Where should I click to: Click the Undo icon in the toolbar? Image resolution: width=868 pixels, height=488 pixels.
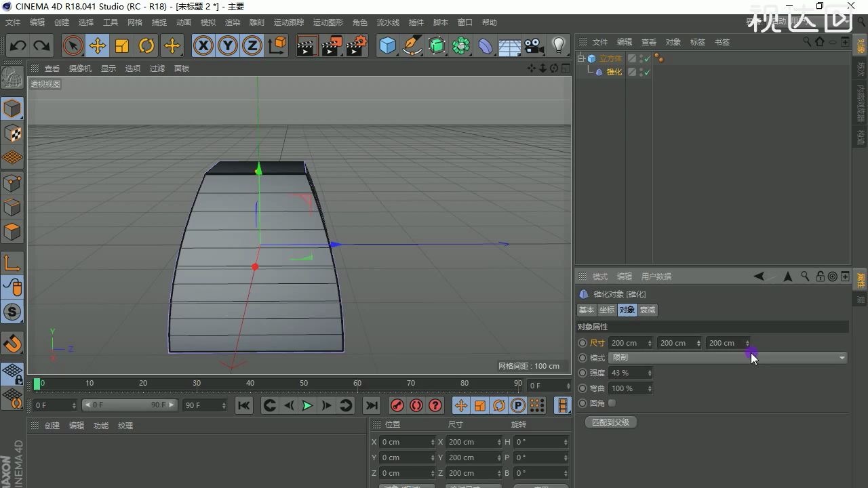pos(18,45)
